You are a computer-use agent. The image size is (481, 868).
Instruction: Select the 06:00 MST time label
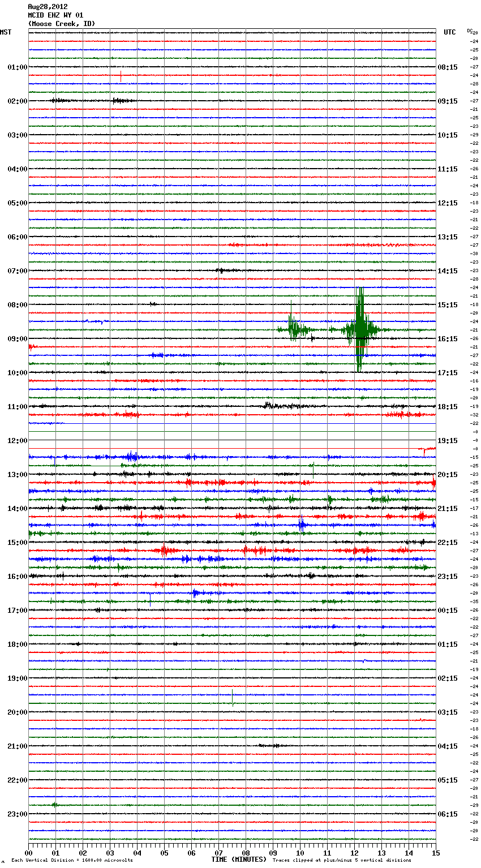pos(18,237)
